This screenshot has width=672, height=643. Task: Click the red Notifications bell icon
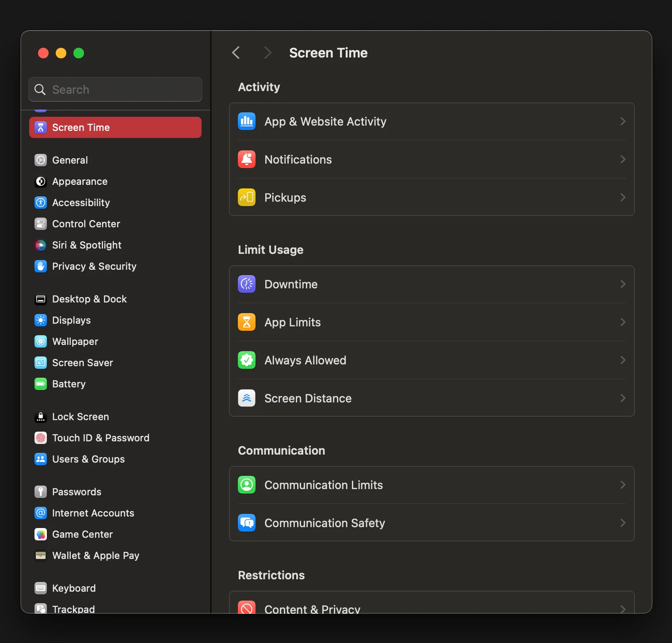point(247,159)
